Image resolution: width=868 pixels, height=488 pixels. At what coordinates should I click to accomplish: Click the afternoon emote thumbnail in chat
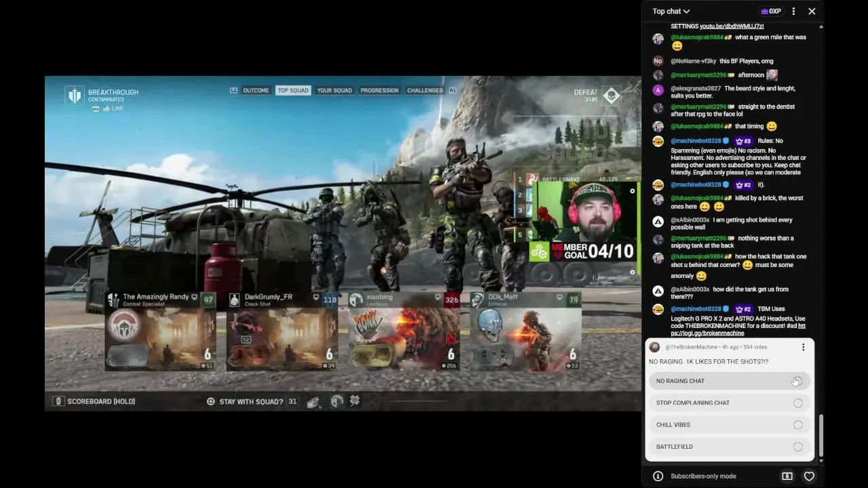click(x=772, y=75)
